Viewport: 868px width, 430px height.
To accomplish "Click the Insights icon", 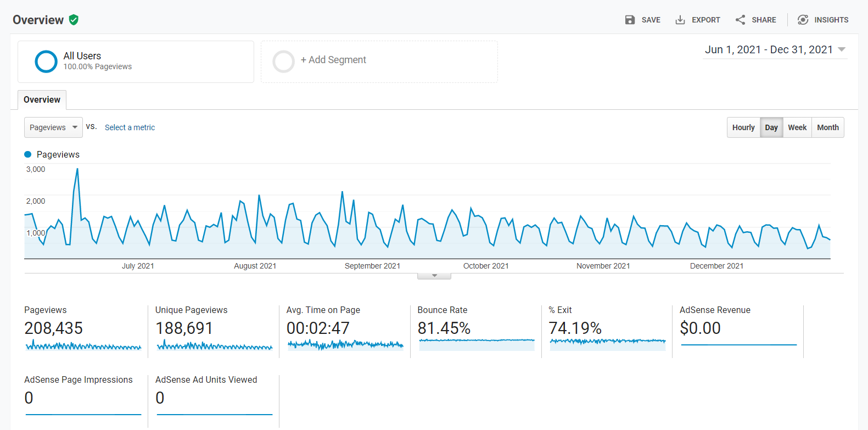I will click(803, 20).
